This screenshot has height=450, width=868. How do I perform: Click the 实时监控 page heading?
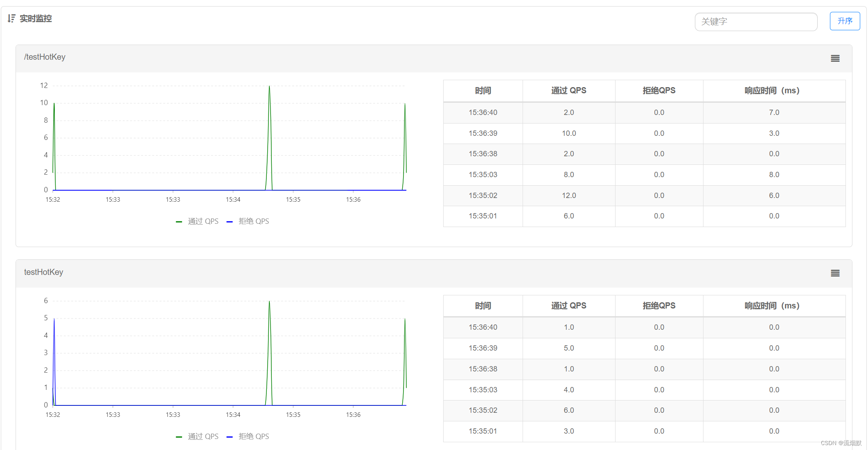[x=36, y=18]
